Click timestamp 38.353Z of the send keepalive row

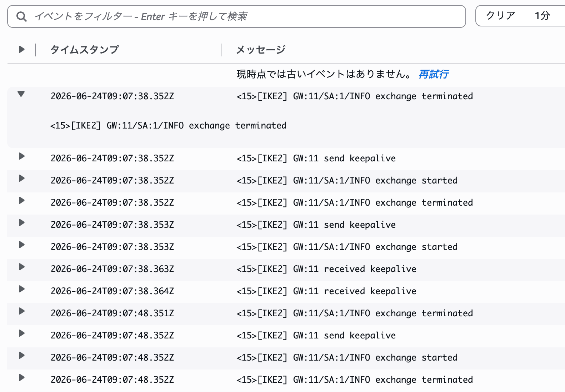click(x=112, y=225)
